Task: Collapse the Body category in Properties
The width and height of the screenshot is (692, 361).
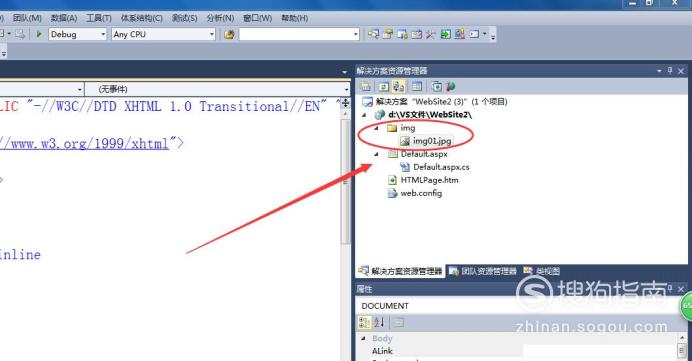Action: pos(363,338)
